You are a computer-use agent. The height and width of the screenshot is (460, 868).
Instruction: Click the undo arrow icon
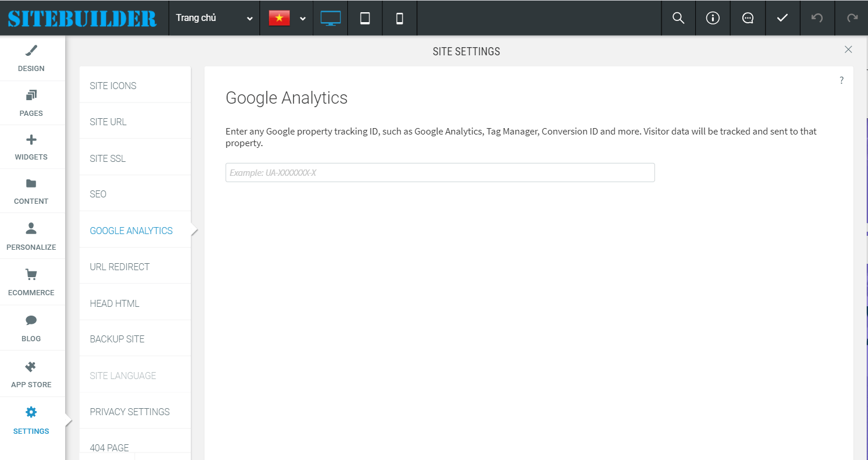[x=817, y=18]
